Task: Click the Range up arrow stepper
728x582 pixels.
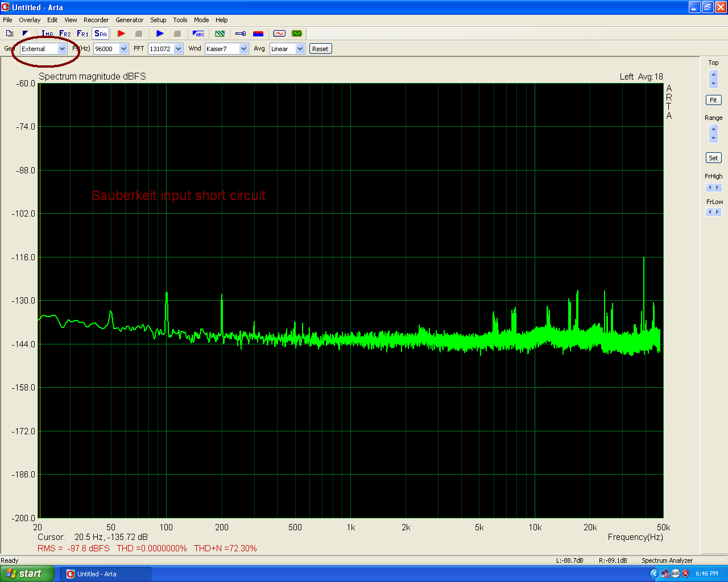Action: (713, 130)
